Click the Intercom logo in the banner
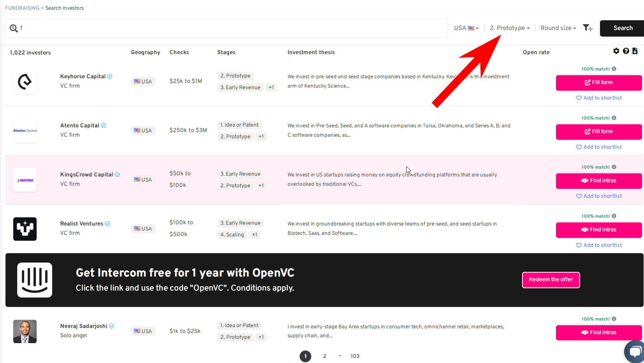The width and height of the screenshot is (644, 363). coord(35,280)
